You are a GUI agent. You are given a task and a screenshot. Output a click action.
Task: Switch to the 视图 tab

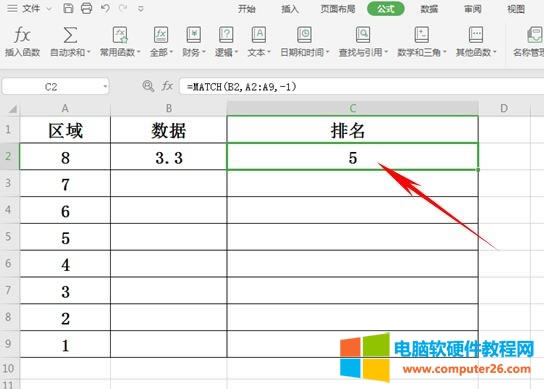516,9
